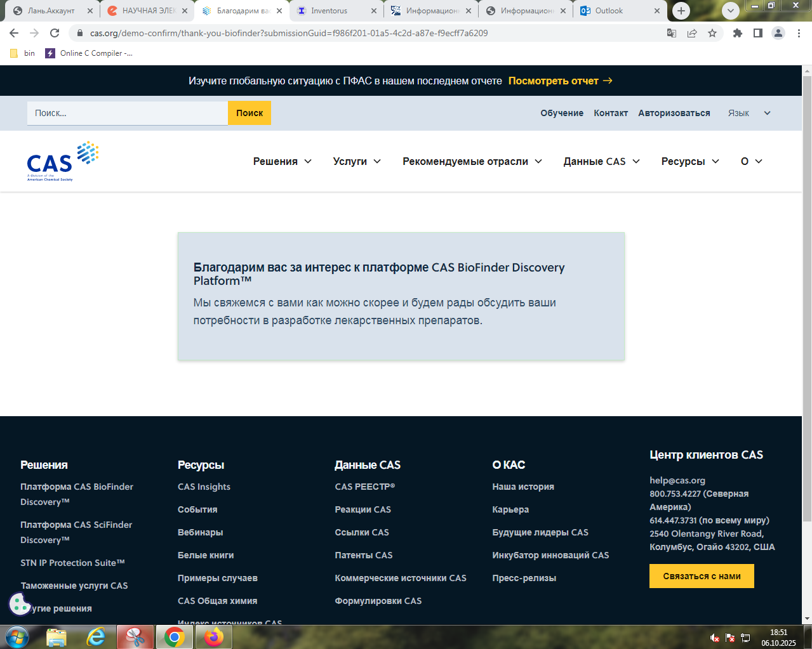Share this page using the share icon
The height and width of the screenshot is (649, 812).
[x=692, y=33]
